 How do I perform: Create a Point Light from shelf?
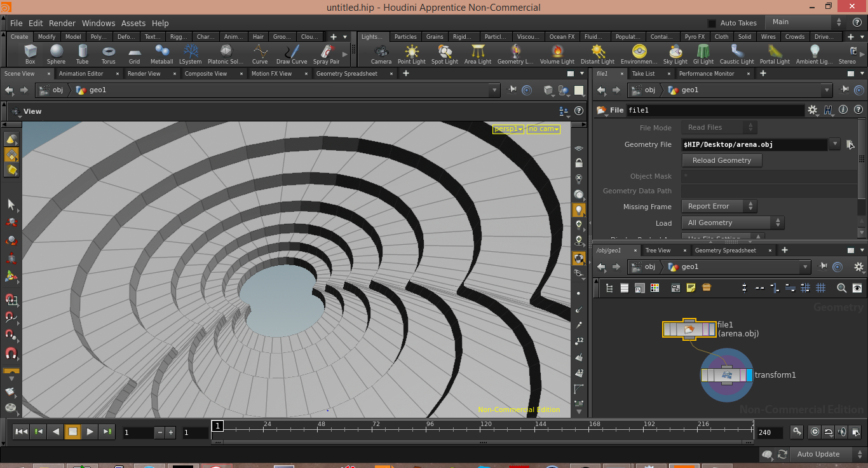411,53
